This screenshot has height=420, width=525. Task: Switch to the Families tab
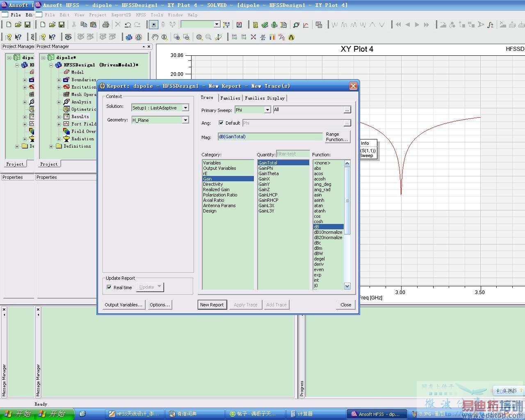[230, 98]
